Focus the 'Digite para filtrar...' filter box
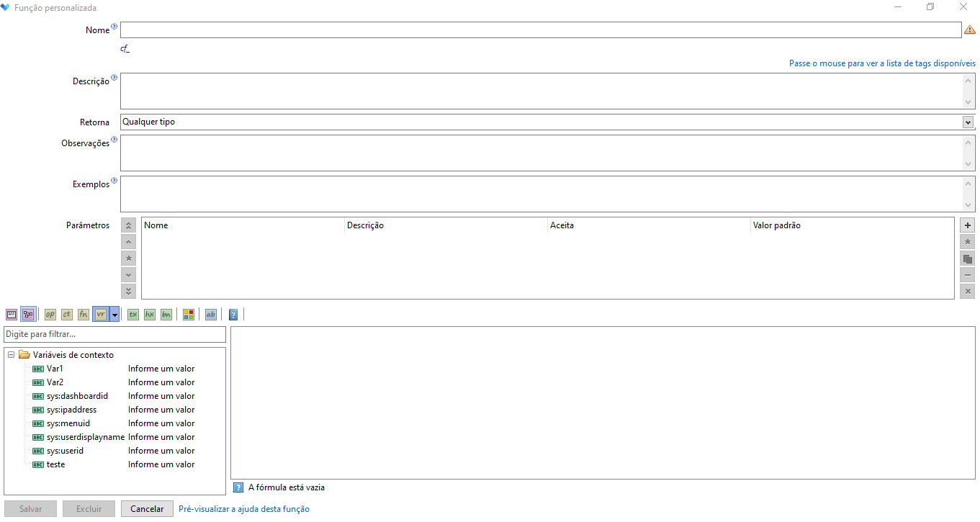Viewport: 980px width, 522px height. [x=115, y=334]
